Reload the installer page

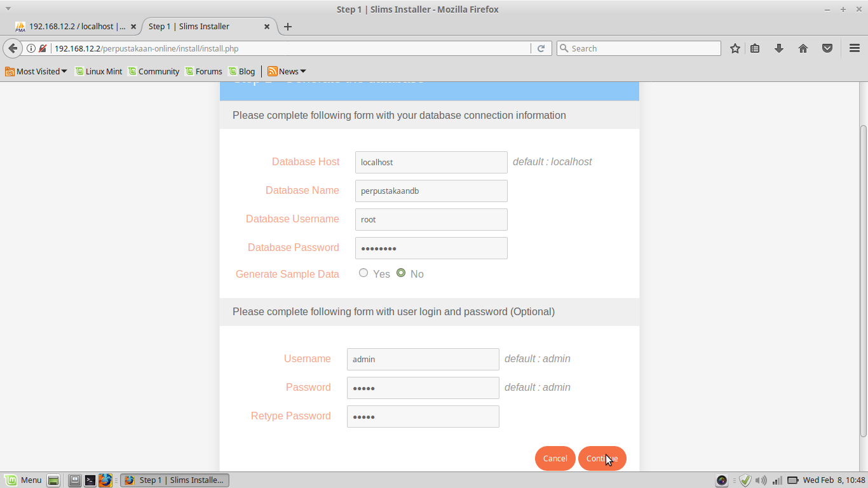pyautogui.click(x=541, y=48)
